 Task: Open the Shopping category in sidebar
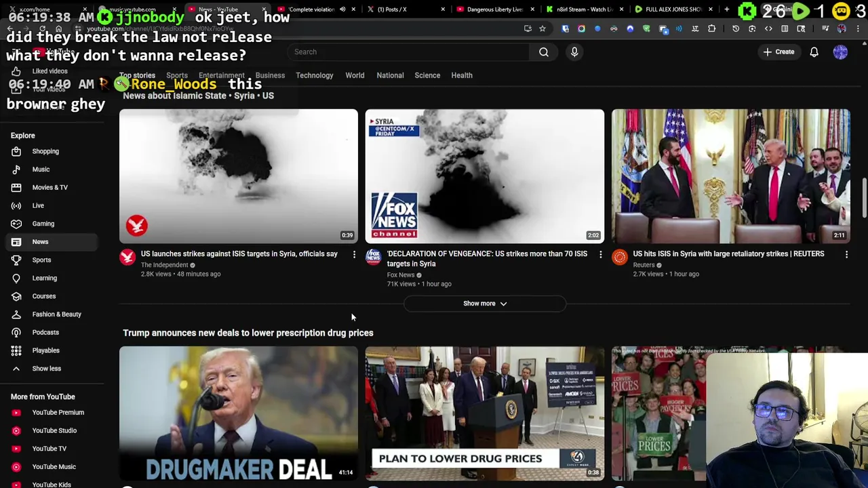(45, 151)
